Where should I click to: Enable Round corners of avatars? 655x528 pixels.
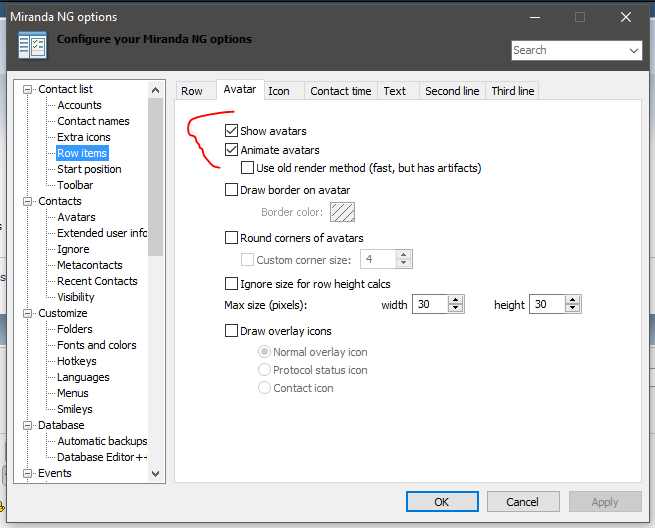click(x=231, y=238)
